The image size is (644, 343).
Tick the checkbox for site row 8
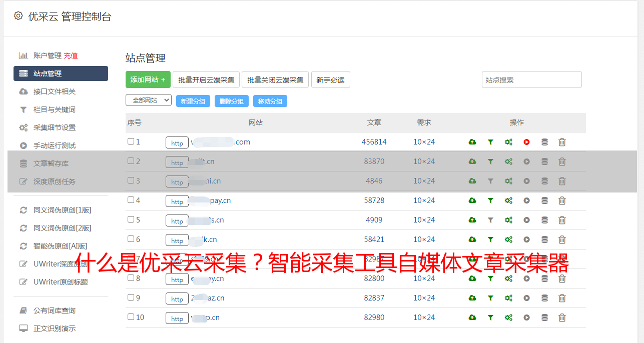pos(131,278)
